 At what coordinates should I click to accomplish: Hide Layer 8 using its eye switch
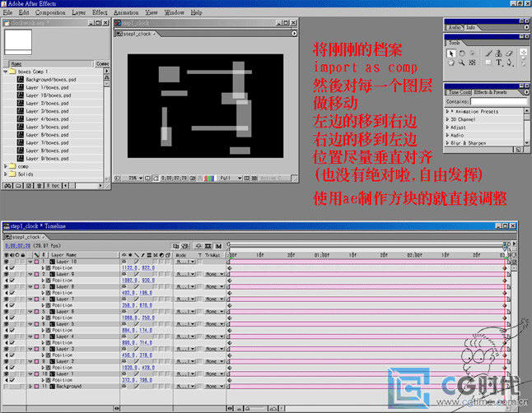click(7, 287)
